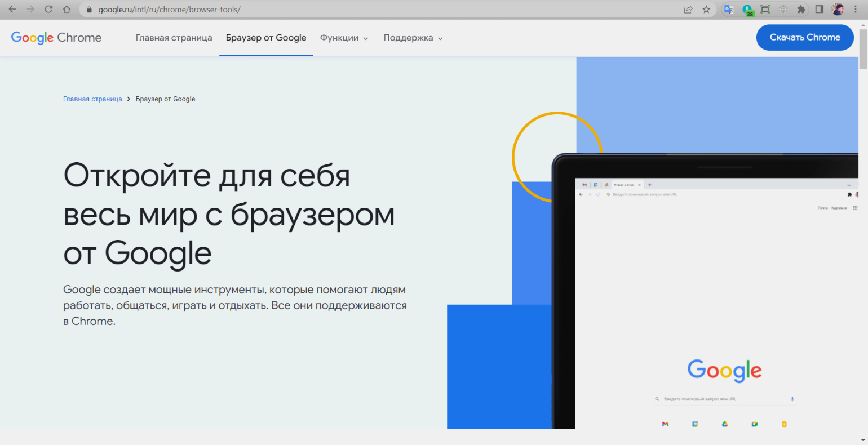Click the screenshot capture extension icon
This screenshot has width=868, height=445.
(765, 10)
